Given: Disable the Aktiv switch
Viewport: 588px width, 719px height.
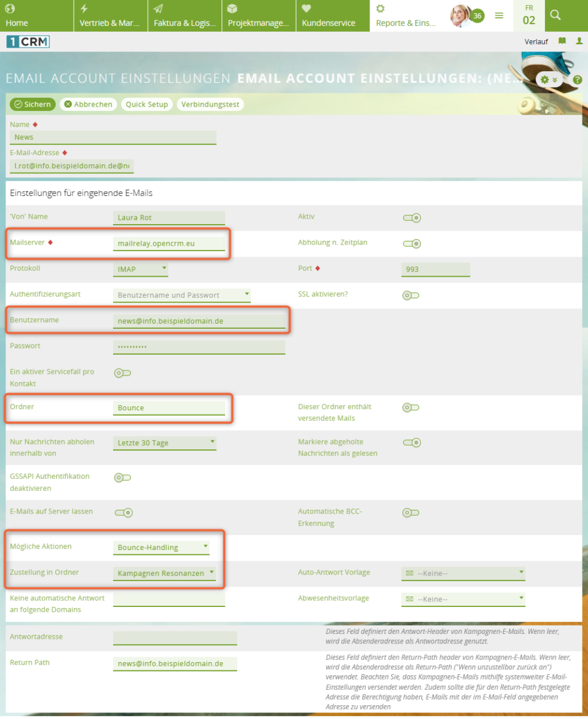Looking at the screenshot, I should [x=411, y=217].
